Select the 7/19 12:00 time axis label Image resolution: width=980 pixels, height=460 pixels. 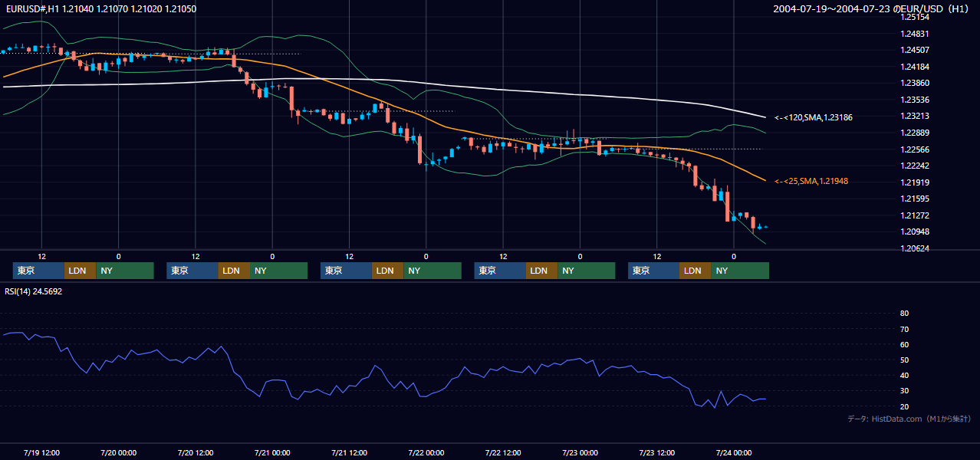click(41, 452)
